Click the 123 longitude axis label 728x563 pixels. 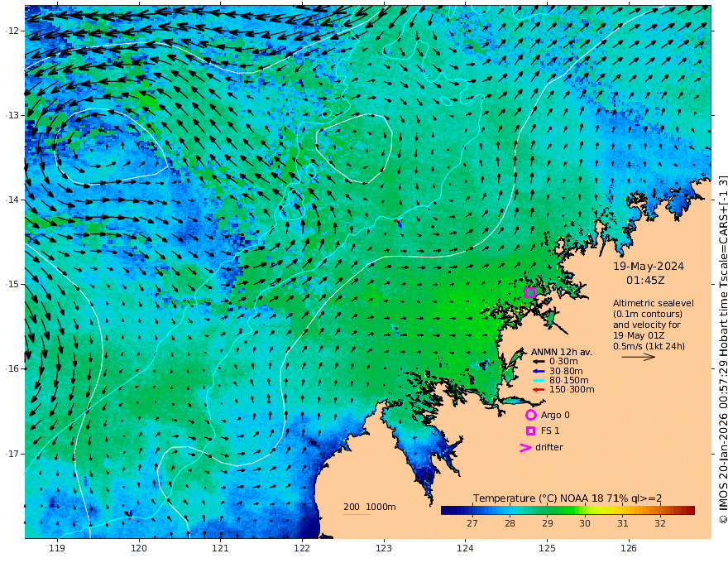[384, 548]
